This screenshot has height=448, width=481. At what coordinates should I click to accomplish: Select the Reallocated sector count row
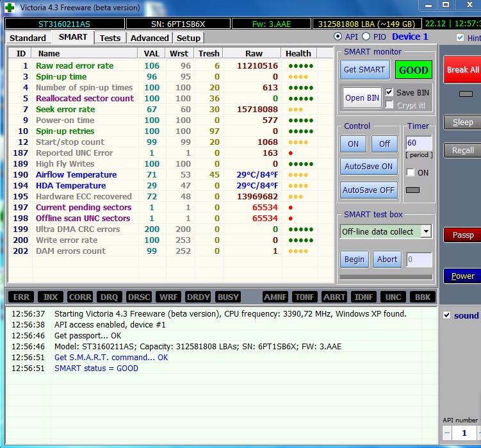[170, 99]
